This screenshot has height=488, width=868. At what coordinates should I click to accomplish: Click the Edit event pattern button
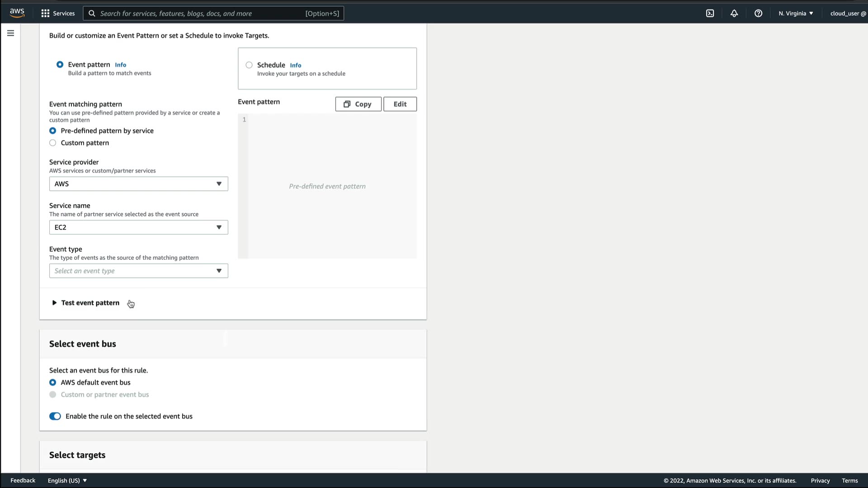pyautogui.click(x=400, y=104)
